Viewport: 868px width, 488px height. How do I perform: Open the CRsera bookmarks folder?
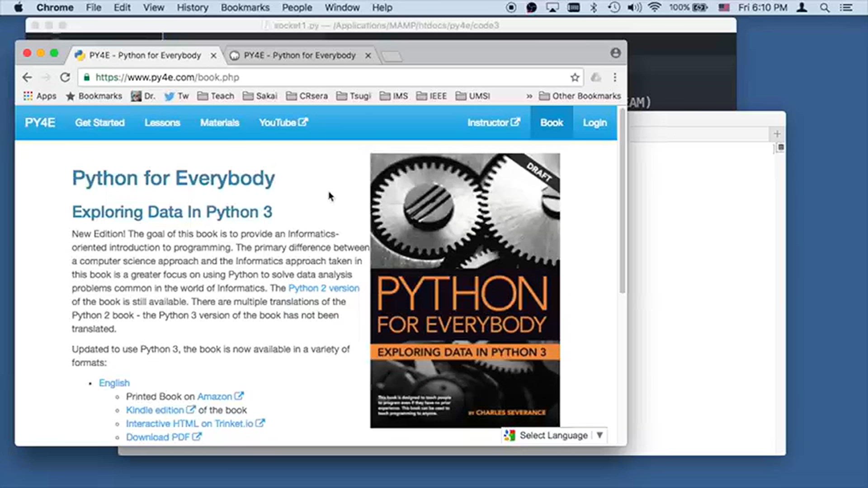307,96
